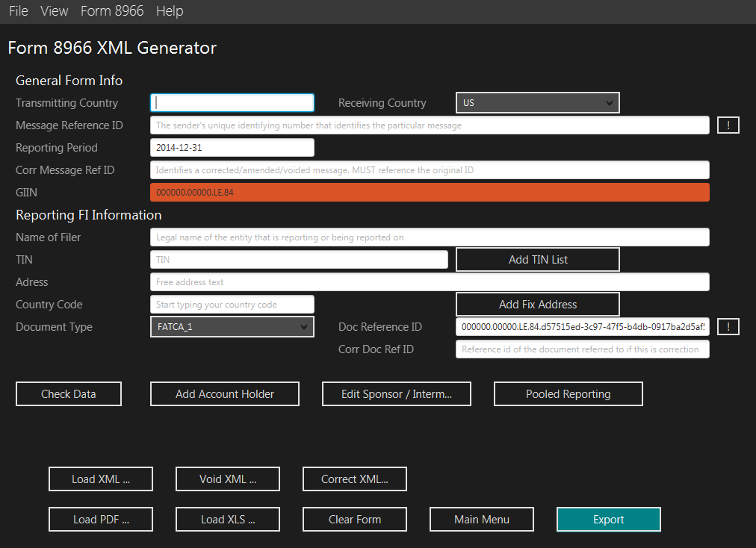756x548 pixels.
Task: Click the 'Document Type' label
Action: (54, 327)
